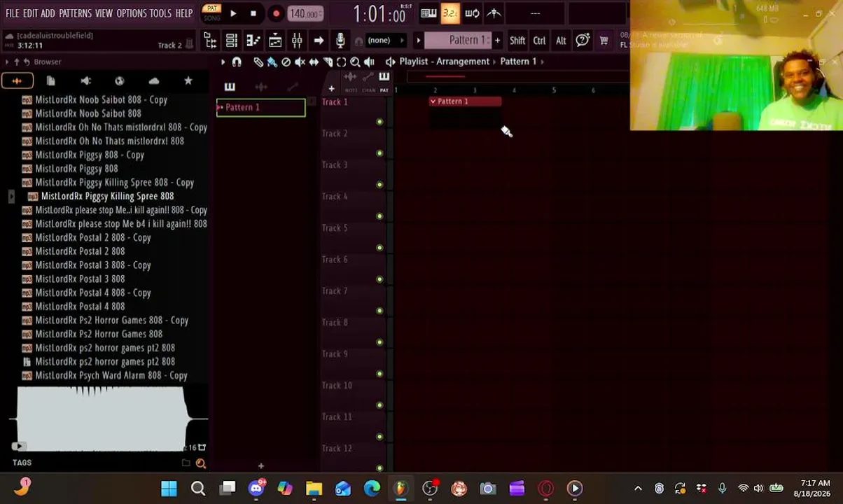Show browser plugin database tab icon
This screenshot has width=843, height=504.
click(85, 81)
